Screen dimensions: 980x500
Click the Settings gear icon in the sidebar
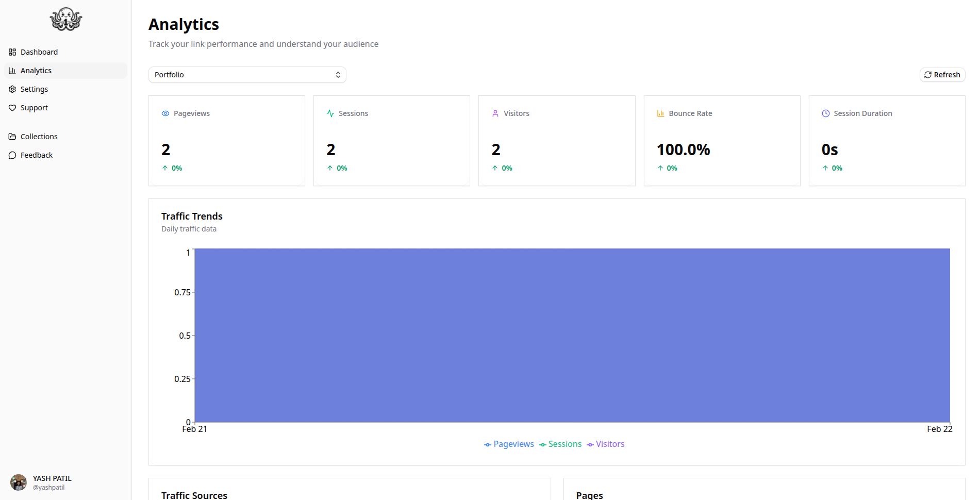(12, 89)
